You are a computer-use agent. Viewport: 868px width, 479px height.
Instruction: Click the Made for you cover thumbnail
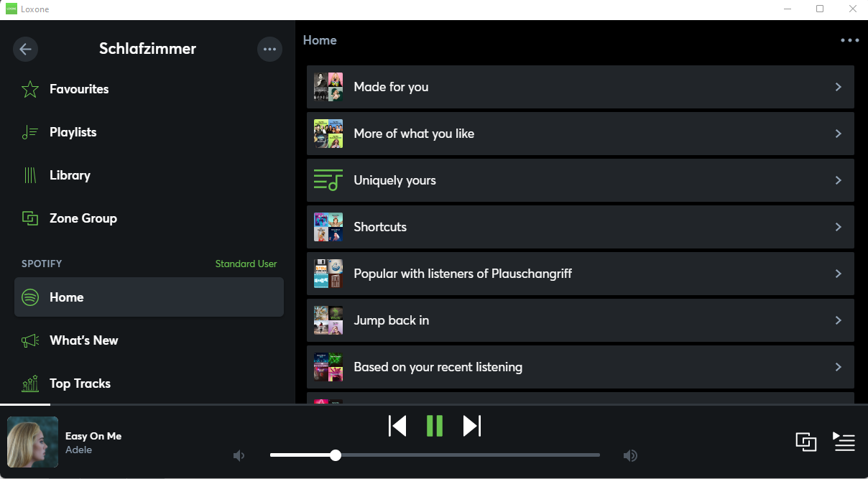(x=328, y=87)
